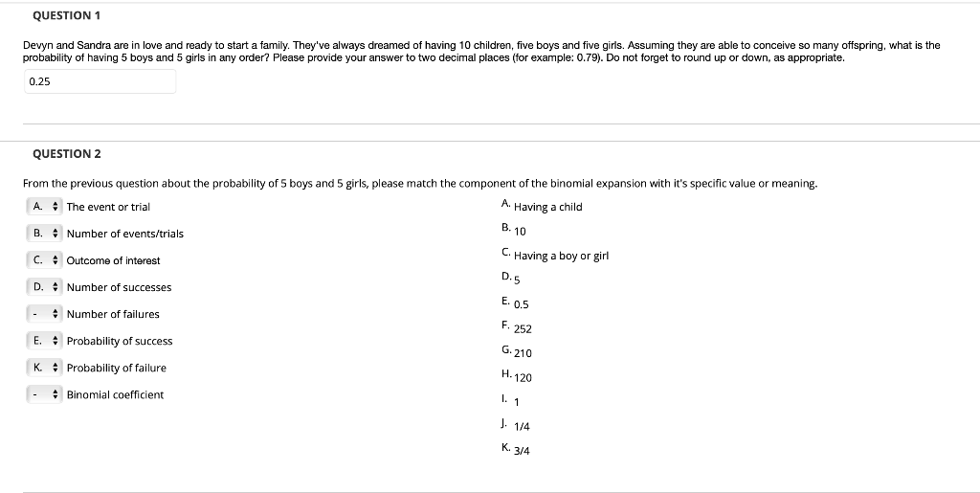
Task: Click answer option A Having a child
Action: coord(547,207)
